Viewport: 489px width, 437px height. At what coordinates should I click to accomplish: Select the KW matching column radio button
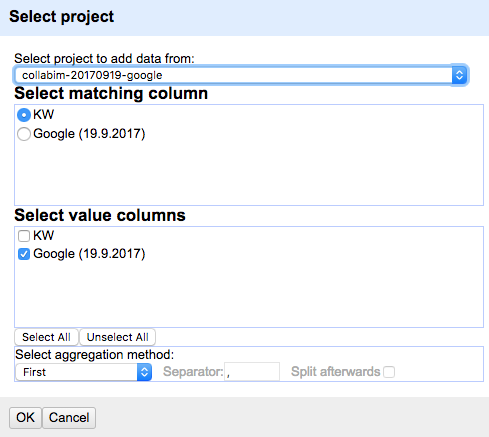[x=24, y=115]
